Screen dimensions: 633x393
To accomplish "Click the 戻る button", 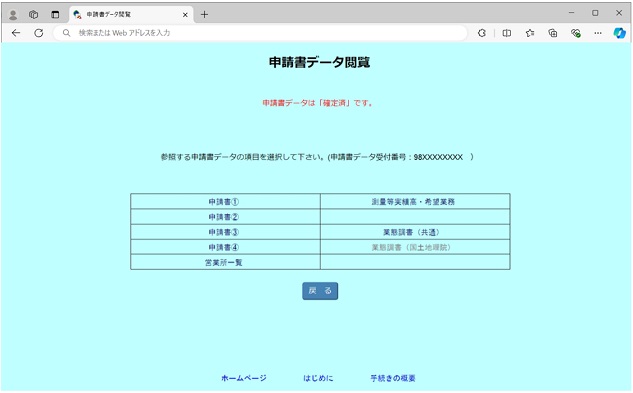I will (320, 291).
